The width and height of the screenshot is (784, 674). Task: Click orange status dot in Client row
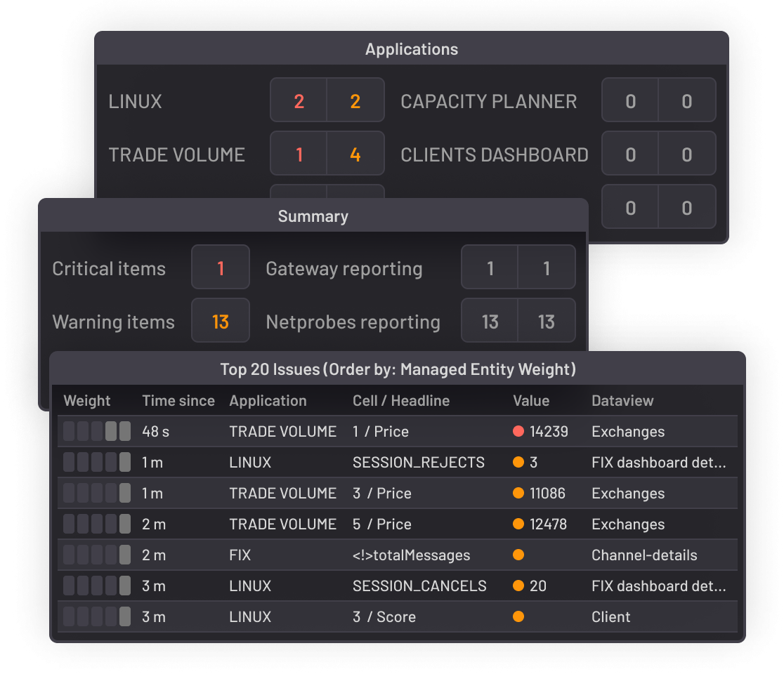518,617
